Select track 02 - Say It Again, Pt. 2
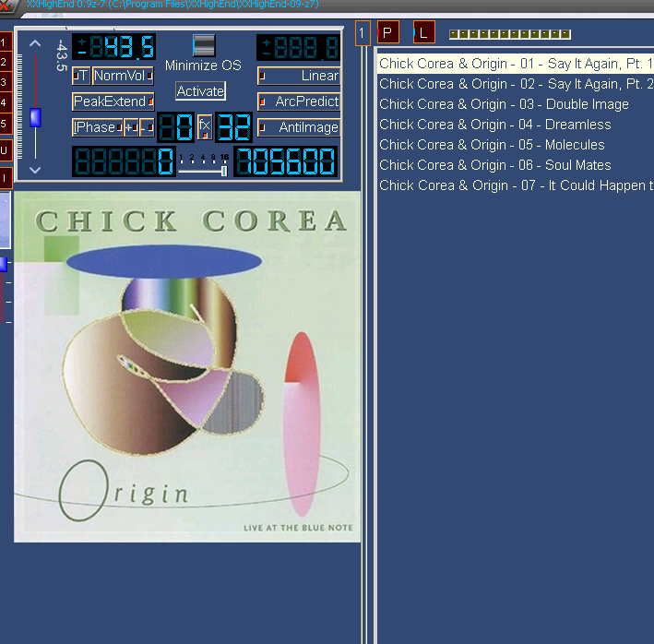 516,84
